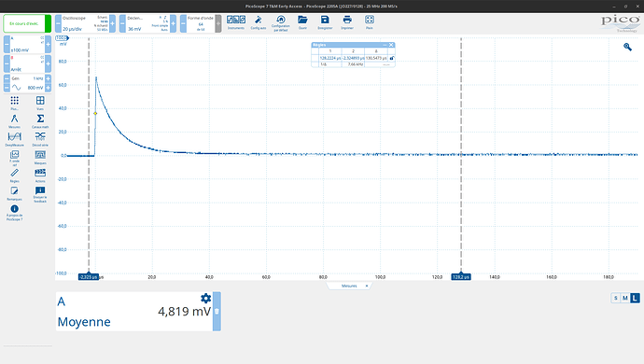Select the M size option
This screenshot has width=644, height=364.
point(625,298)
